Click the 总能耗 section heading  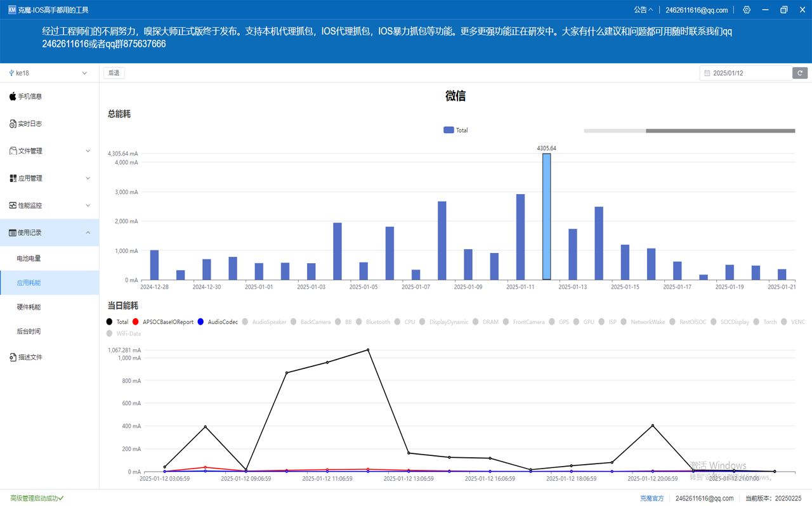pyautogui.click(x=119, y=114)
